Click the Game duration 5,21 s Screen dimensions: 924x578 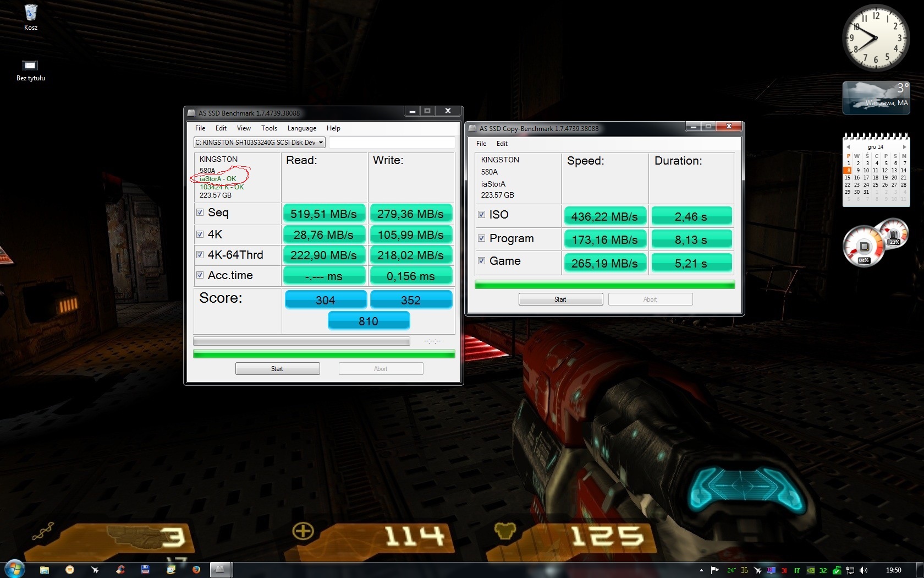[x=691, y=263]
